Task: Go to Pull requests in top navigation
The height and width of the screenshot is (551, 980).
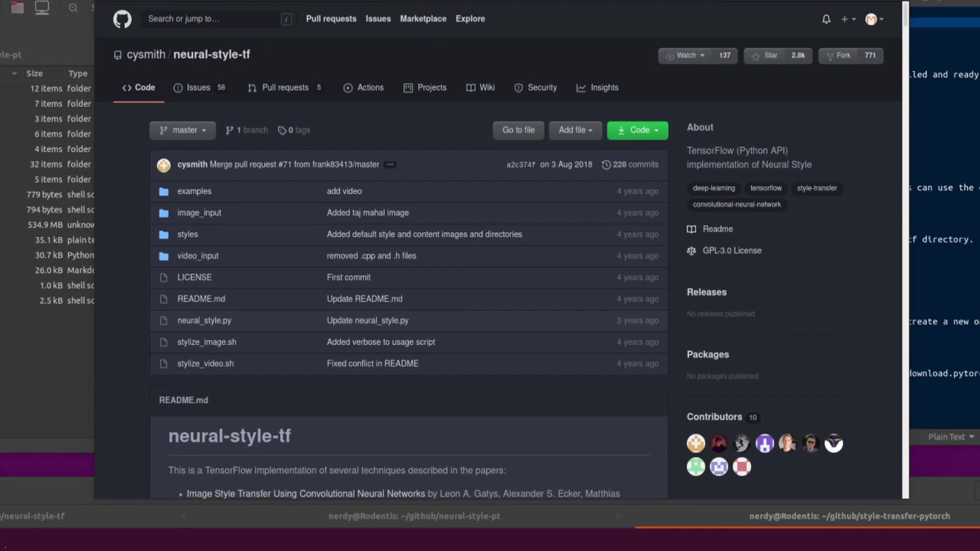Action: (x=331, y=19)
